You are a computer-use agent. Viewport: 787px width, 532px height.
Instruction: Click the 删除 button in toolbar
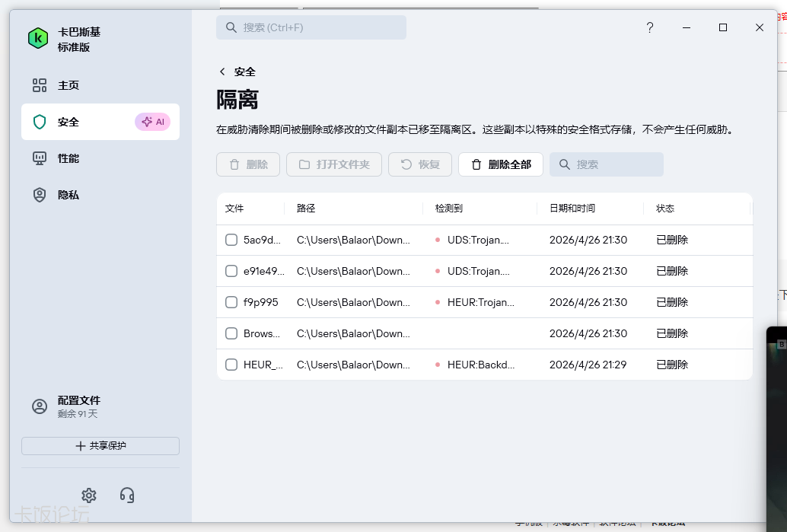coord(248,164)
